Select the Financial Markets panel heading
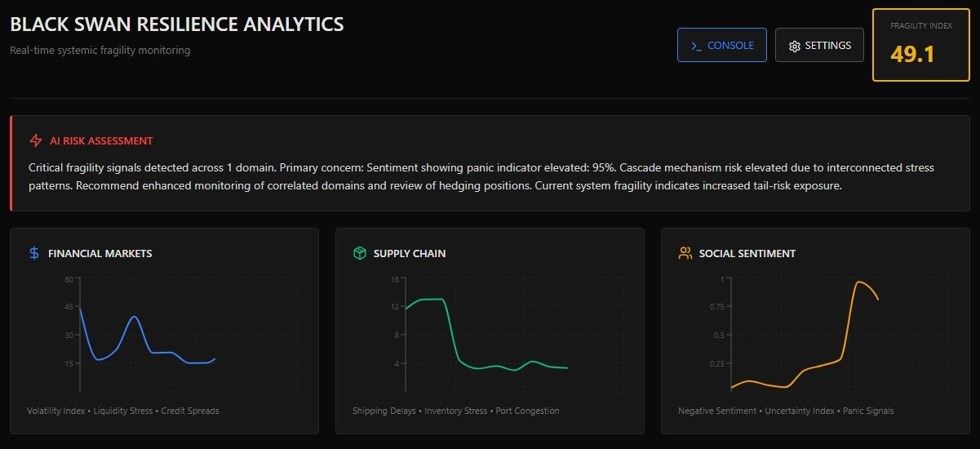Image resolution: width=980 pixels, height=449 pixels. (100, 253)
